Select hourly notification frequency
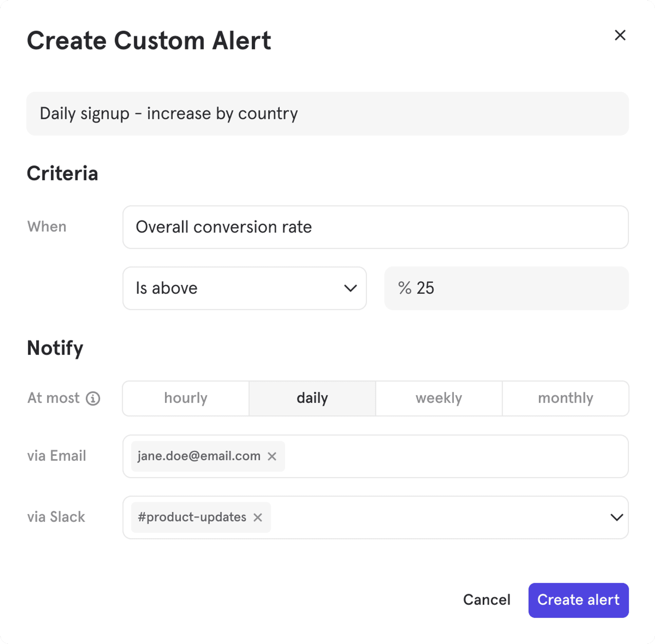 pyautogui.click(x=186, y=398)
